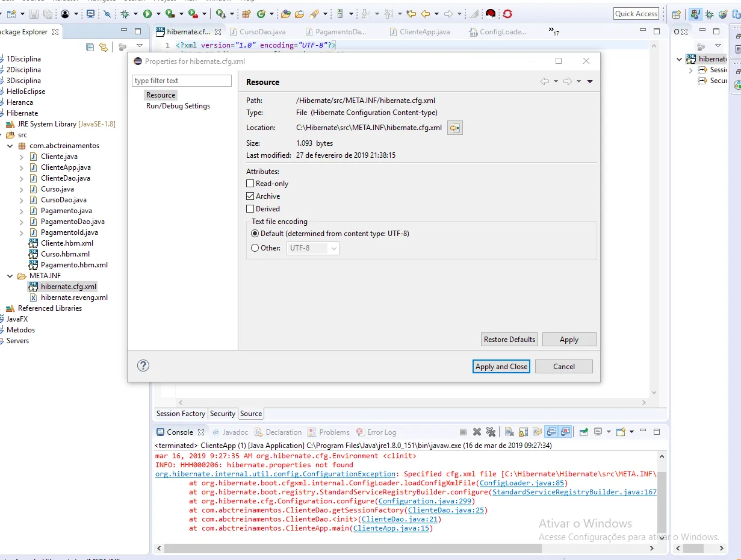
Task: Select the Other text encoding radio button
Action: (x=255, y=248)
